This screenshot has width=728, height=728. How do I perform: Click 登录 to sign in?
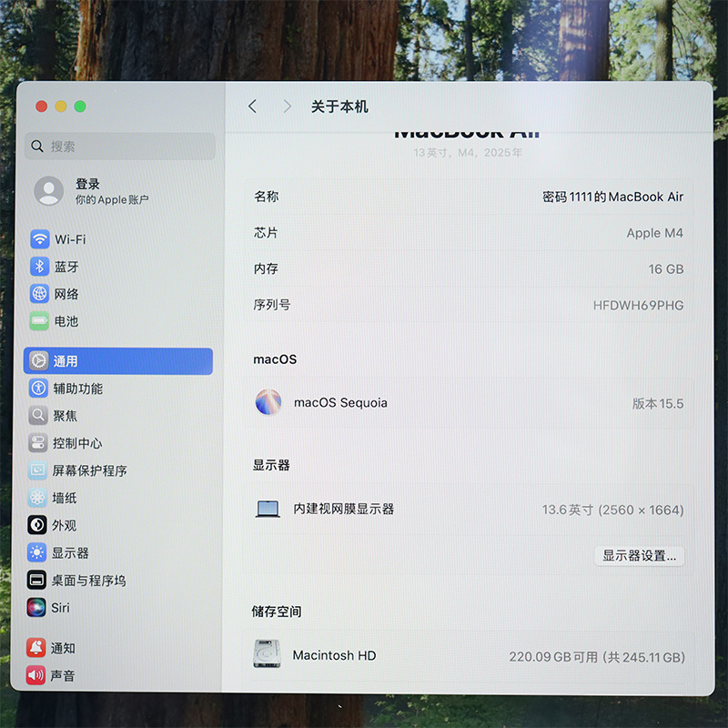click(87, 184)
